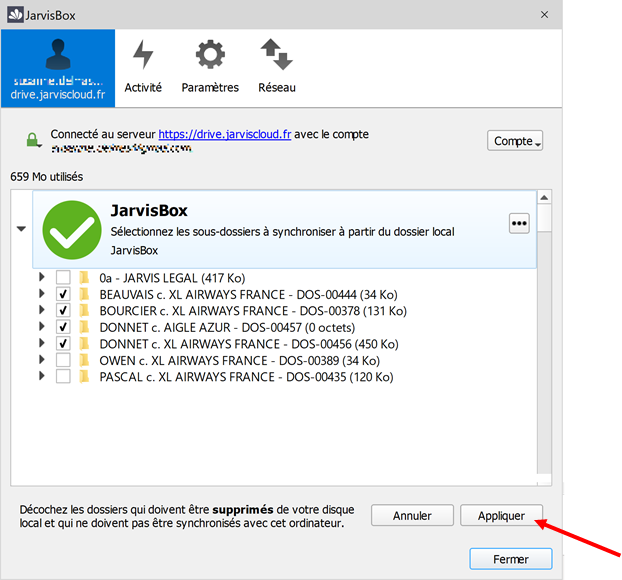Expand the DONNET DOS-00456 folder
The image size is (622, 580).
tap(42, 343)
